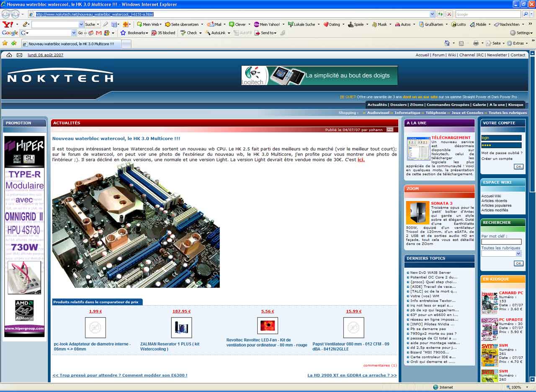536x392 pixels.
Task: Click the AutoLink icon
Action: click(208, 33)
